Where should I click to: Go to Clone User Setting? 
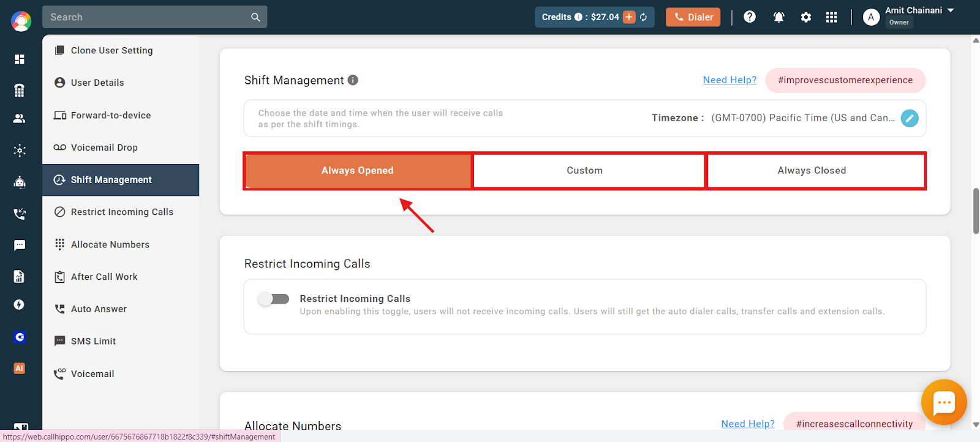121,50
